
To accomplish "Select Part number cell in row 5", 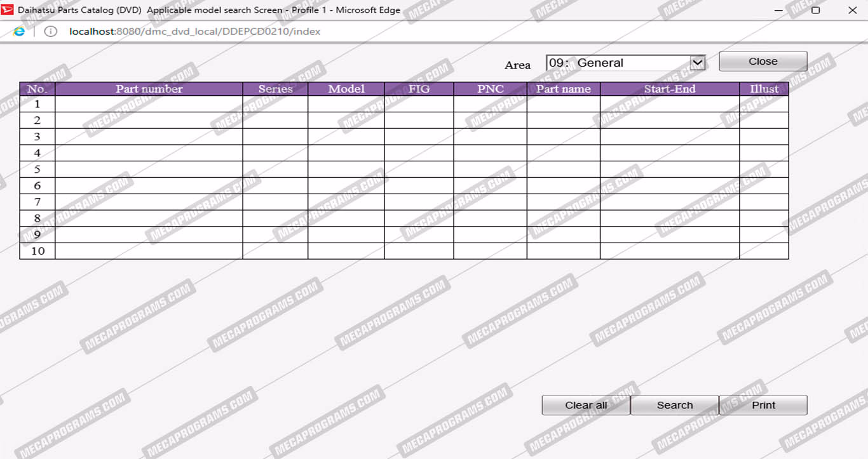I will 149,170.
